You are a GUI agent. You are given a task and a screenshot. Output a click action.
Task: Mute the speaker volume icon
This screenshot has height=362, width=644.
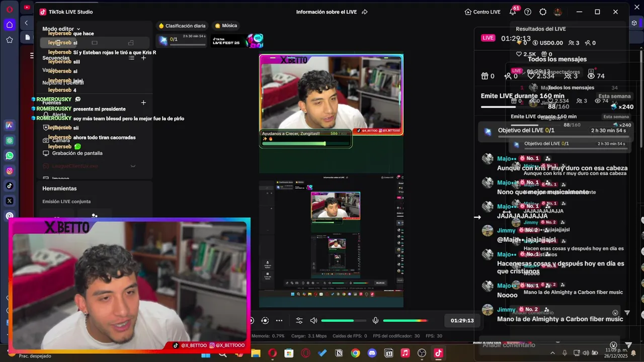(314, 321)
